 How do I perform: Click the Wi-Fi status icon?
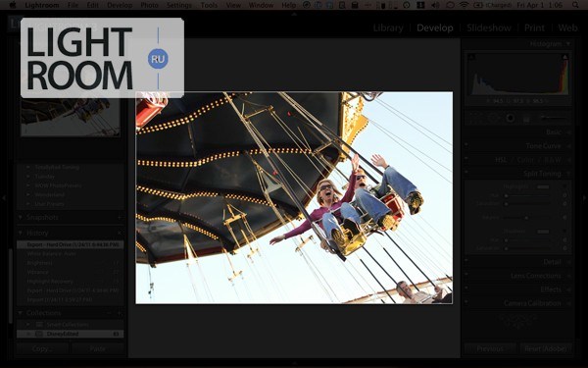coord(464,5)
